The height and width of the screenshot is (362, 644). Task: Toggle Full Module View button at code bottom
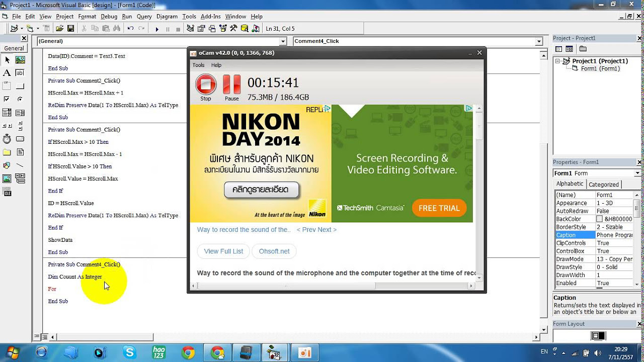click(44, 337)
